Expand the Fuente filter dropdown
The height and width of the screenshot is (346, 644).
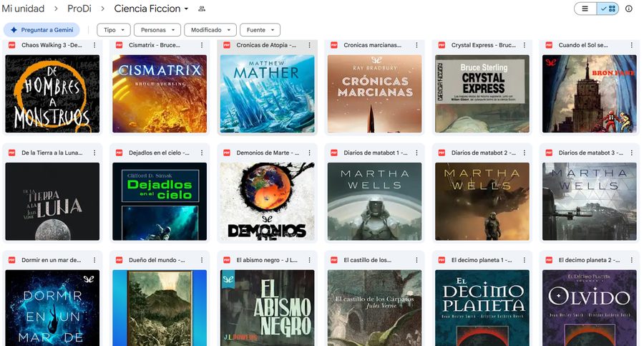click(x=260, y=30)
